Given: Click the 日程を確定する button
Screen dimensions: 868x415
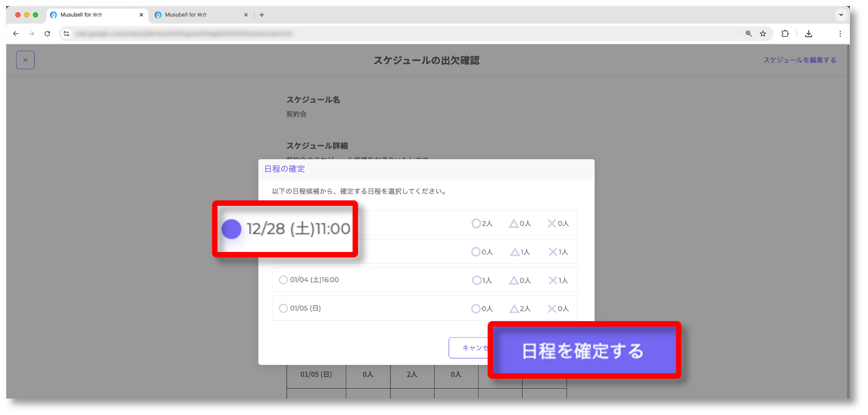Looking at the screenshot, I should point(584,350).
